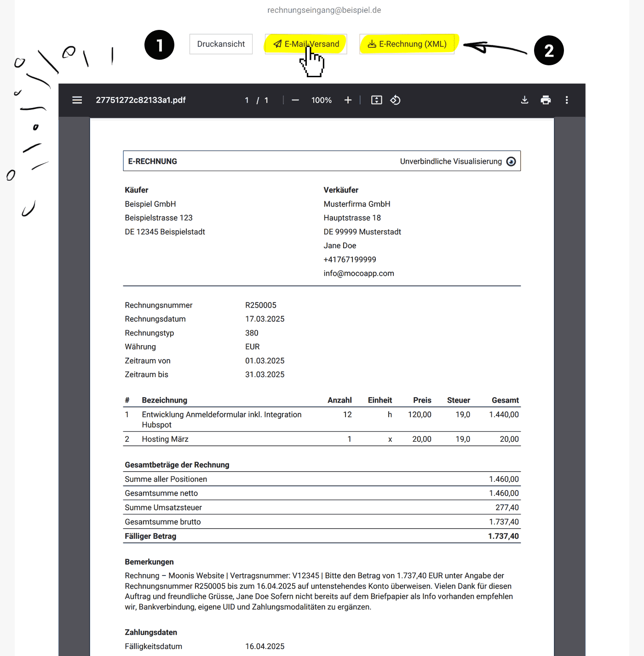Click rechnungseingang@beispiel.de email address

pos(324,10)
